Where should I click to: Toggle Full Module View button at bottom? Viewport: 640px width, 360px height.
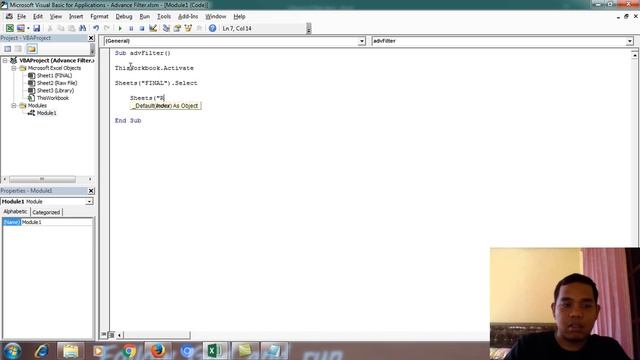coord(111,335)
